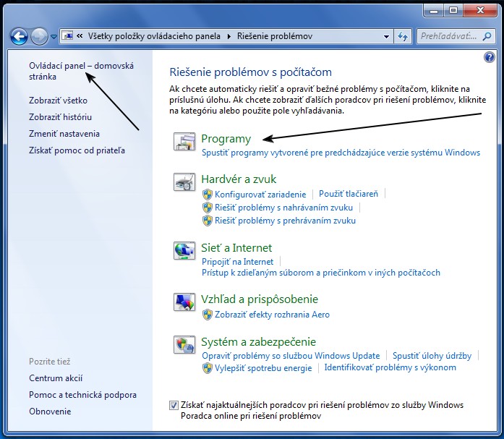Open the recent pages dropdown arrow
The width and height of the screenshot is (504, 439).
[x=54, y=36]
